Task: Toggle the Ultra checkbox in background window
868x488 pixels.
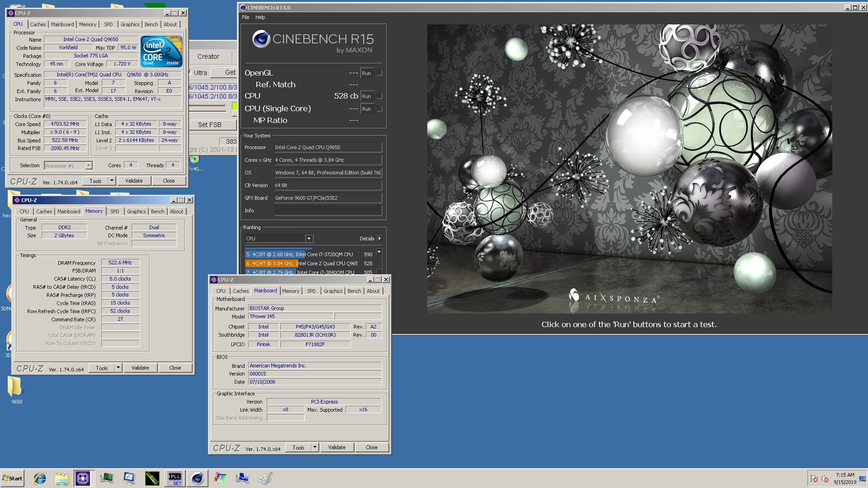Action: pos(190,73)
